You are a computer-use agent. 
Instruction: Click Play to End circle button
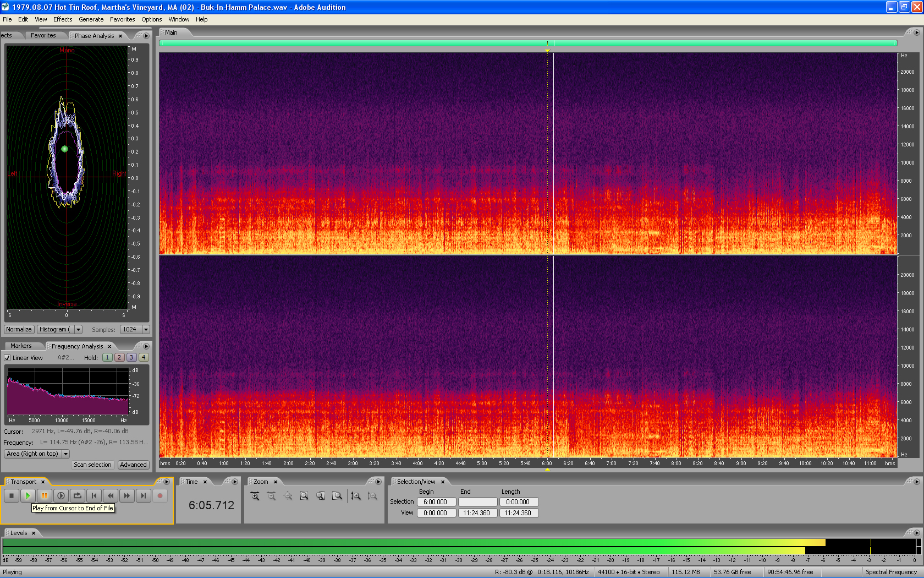[61, 495]
